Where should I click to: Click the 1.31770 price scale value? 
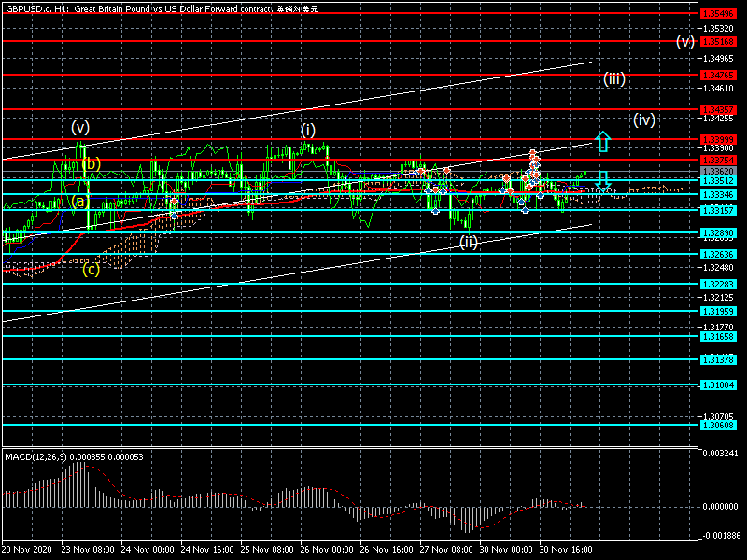click(x=718, y=328)
